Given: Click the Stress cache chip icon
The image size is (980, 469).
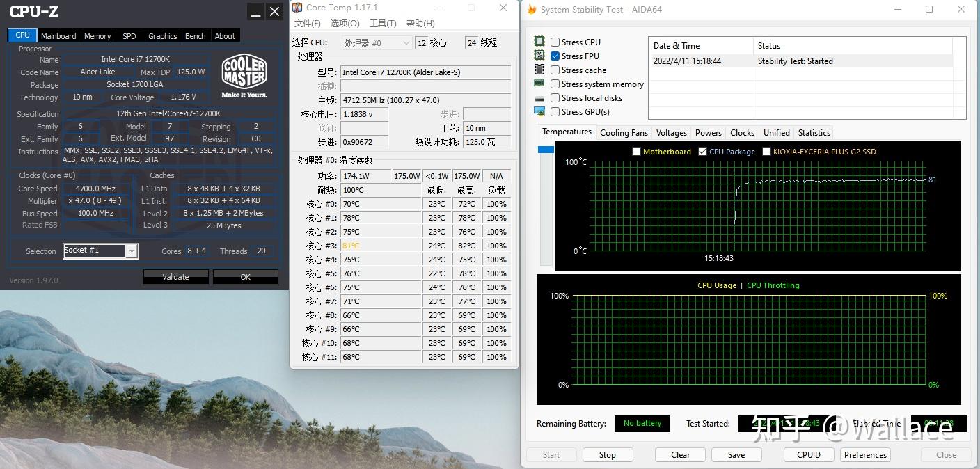Looking at the screenshot, I should tap(538, 70).
